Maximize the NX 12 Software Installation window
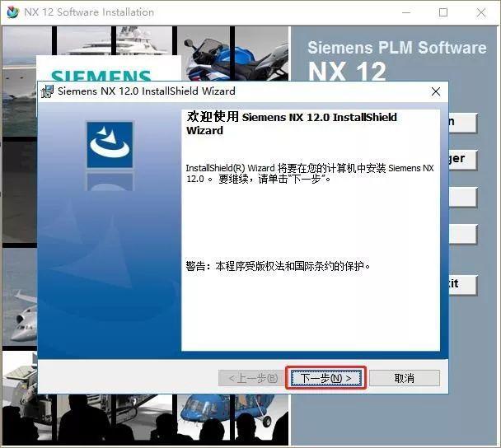Screen dimensions: 501x448 pos(443,12)
